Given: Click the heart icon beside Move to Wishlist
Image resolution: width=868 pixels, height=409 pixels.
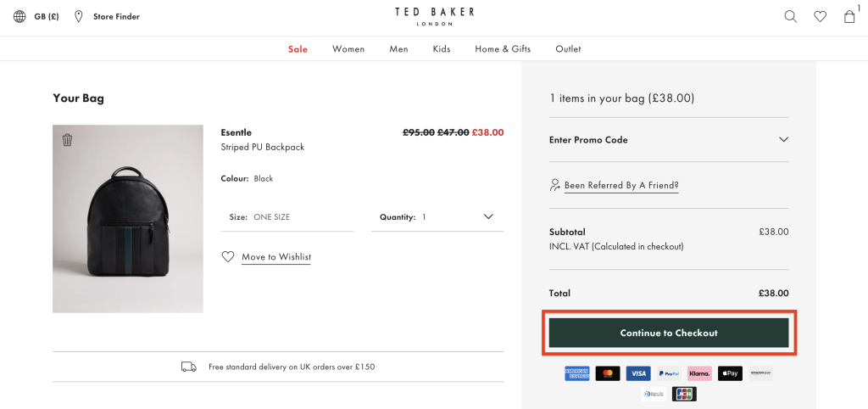Looking at the screenshot, I should click(x=227, y=256).
